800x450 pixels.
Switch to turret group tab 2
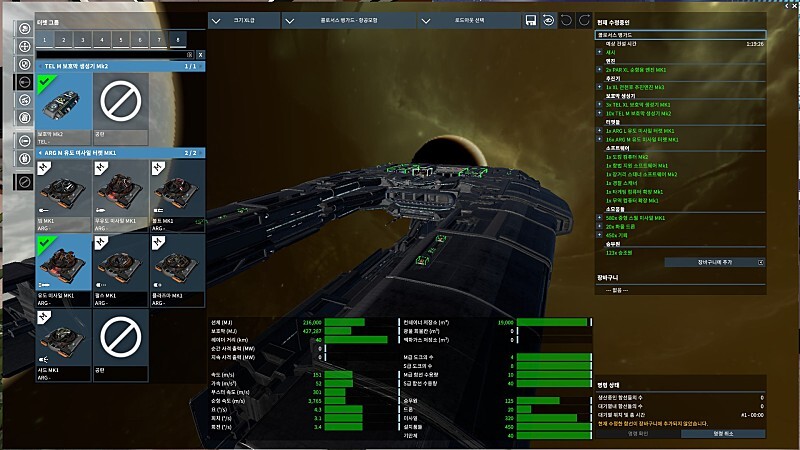point(63,40)
